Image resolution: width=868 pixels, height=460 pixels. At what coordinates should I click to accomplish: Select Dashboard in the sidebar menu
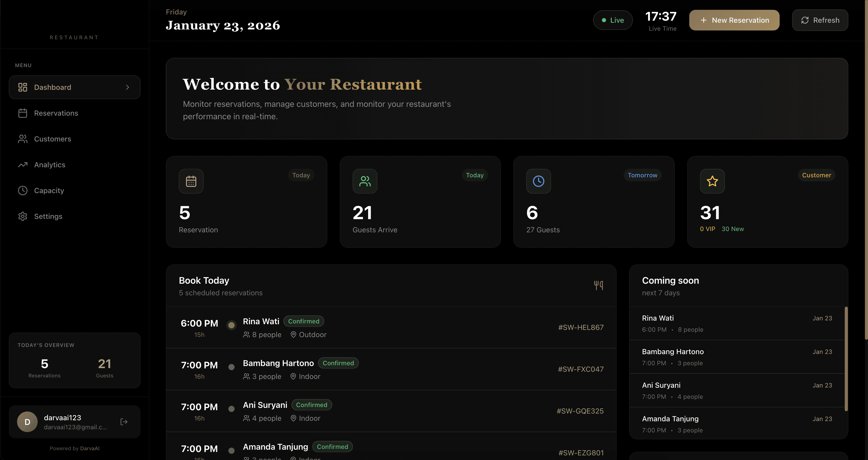52,87
